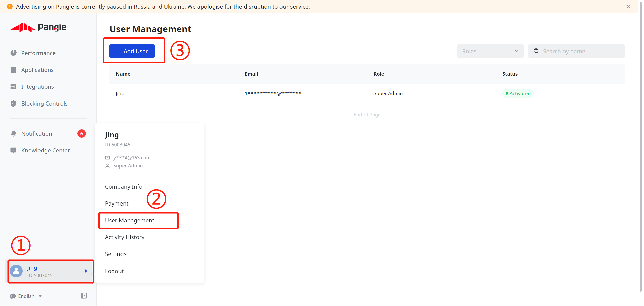The height and width of the screenshot is (306, 644).
Task: Click the Knowledge Center question icon
Action: point(13,150)
